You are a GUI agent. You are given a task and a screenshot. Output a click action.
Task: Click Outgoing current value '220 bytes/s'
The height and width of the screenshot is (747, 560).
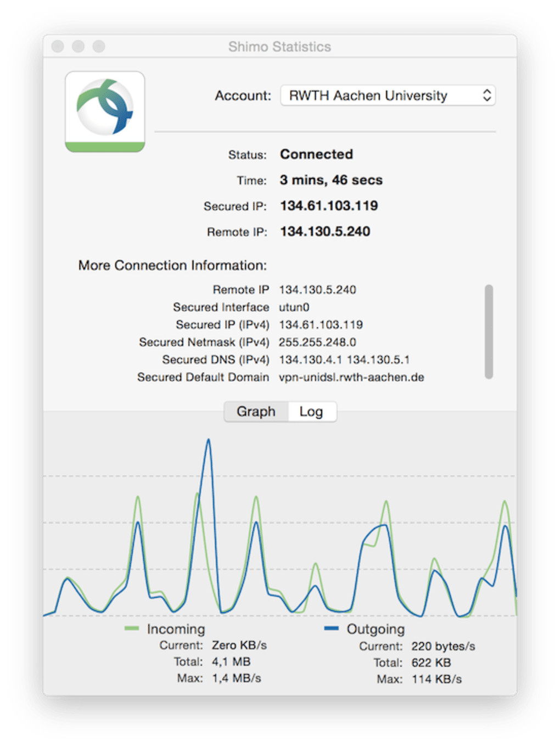click(443, 647)
